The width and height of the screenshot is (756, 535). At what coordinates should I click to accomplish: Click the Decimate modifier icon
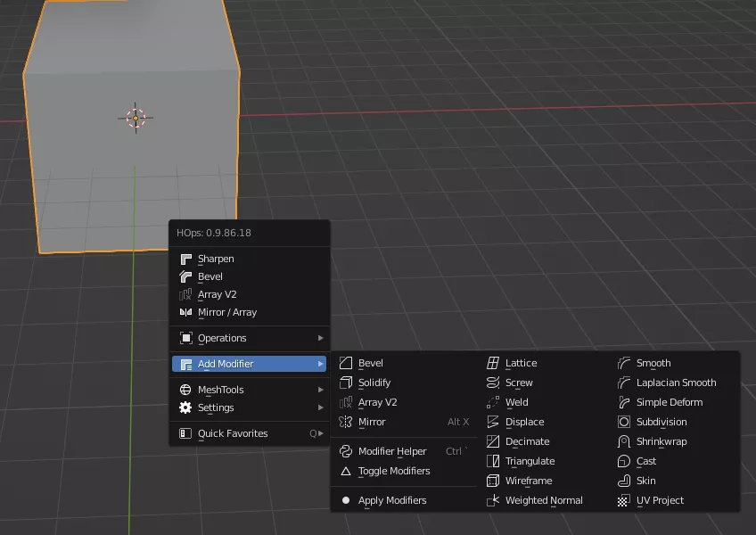(x=493, y=441)
